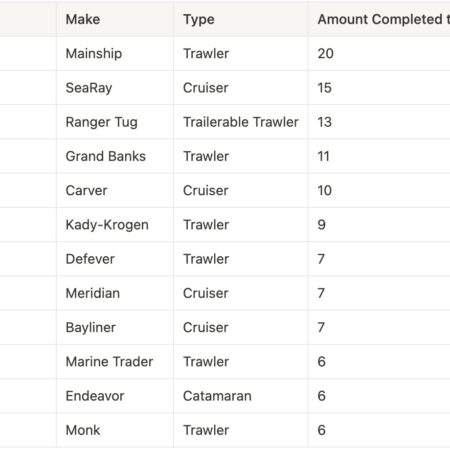
Task: Select the Amount Completed column header
Action: 379,19
